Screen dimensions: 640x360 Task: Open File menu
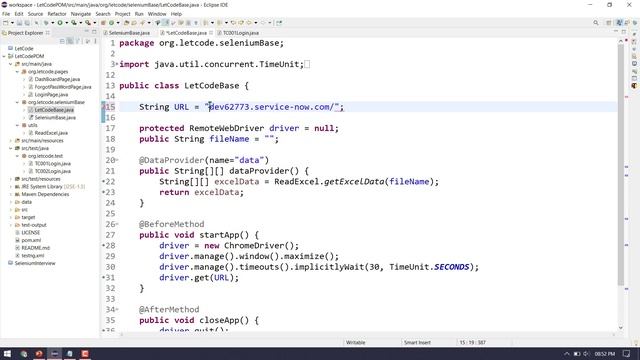click(x=6, y=14)
